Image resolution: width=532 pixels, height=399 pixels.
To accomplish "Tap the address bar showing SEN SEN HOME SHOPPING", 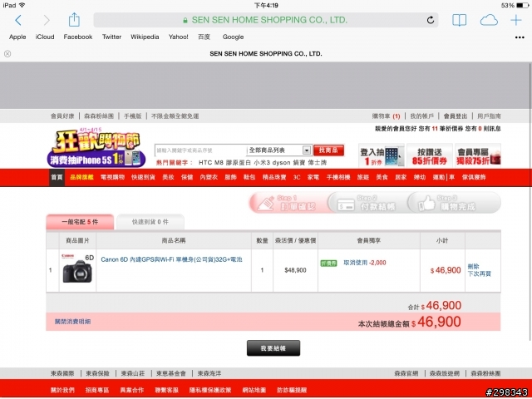I will [266, 20].
